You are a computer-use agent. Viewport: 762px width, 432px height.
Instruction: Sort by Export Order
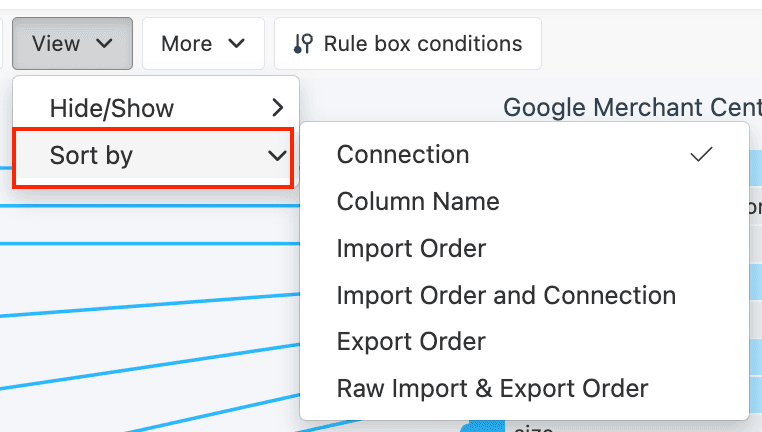pyautogui.click(x=411, y=342)
